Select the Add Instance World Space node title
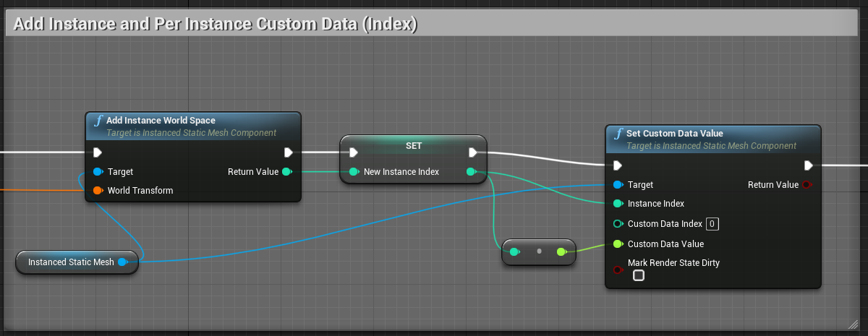Image resolution: width=868 pixels, height=336 pixels. (x=161, y=121)
